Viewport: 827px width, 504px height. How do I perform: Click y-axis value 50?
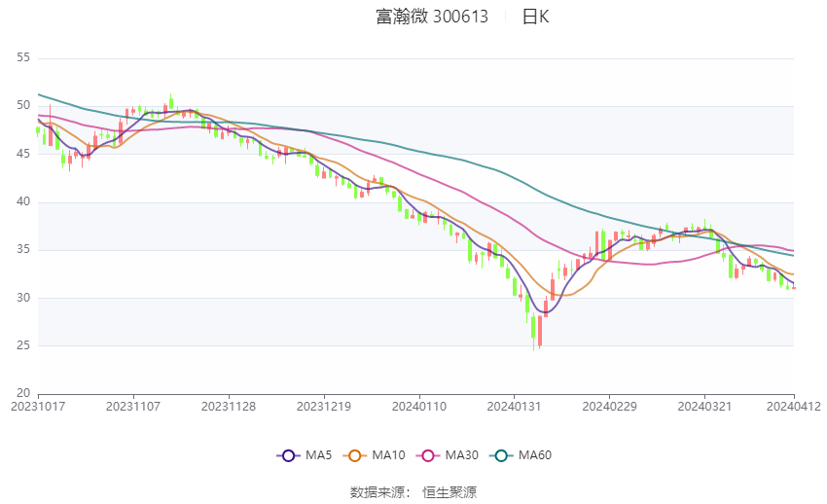[x=23, y=105]
